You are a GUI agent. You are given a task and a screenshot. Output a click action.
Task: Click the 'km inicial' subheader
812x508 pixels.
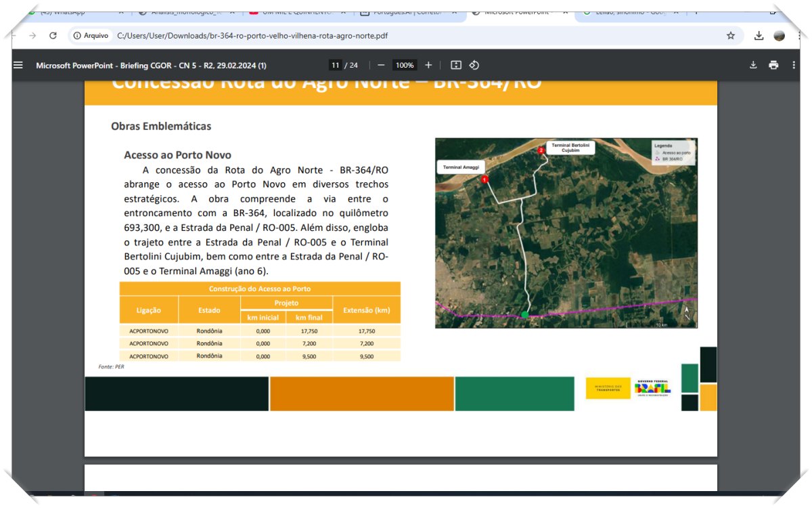pyautogui.click(x=263, y=318)
